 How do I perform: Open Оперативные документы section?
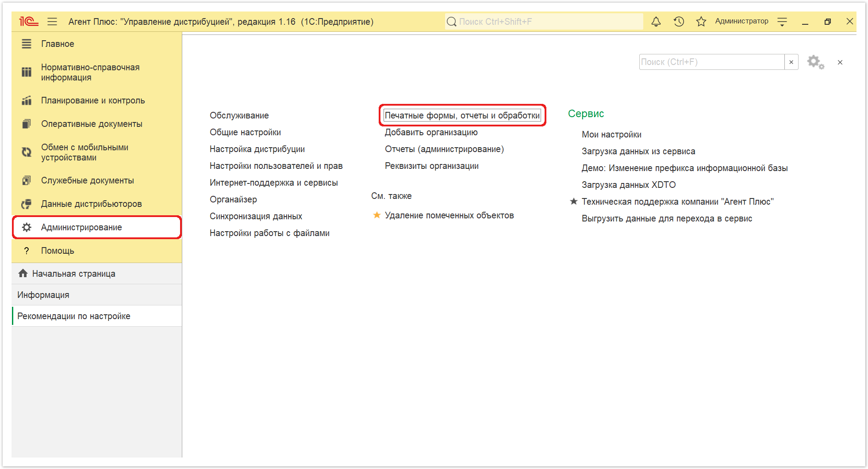coord(96,124)
